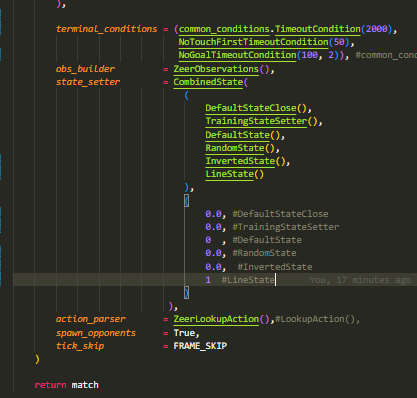Place cursor on ZeerObservations call
Screen dimensions: 417x398
216,69
